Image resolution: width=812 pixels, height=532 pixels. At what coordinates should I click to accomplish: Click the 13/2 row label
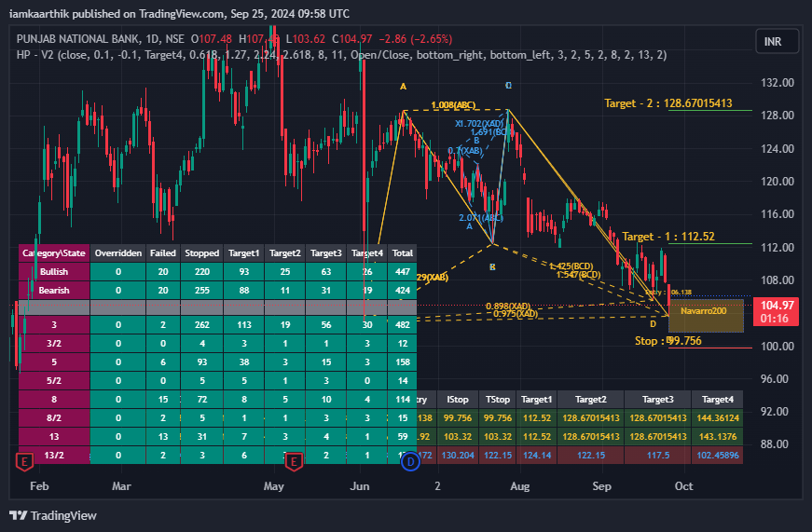[54, 455]
